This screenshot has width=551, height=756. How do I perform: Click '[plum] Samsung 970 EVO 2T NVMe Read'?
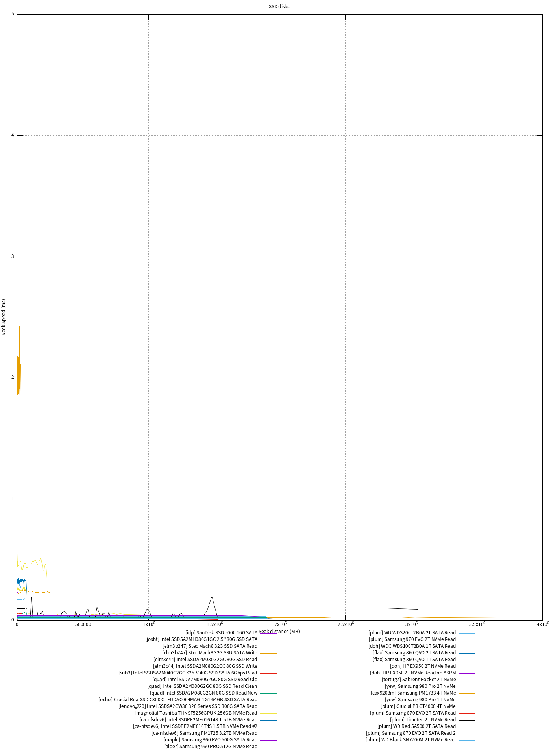(412, 639)
